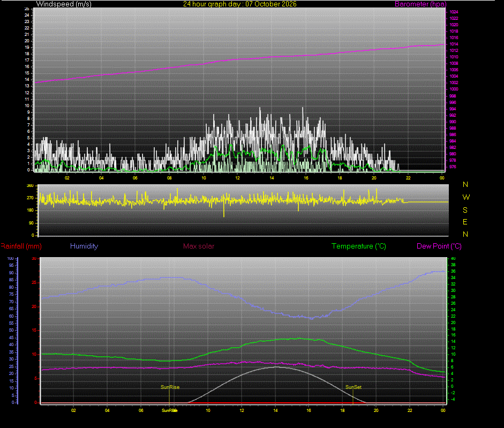The width and height of the screenshot is (504, 428).
Task: Click the "20" value on the windspeed axis
Action: [27, 41]
